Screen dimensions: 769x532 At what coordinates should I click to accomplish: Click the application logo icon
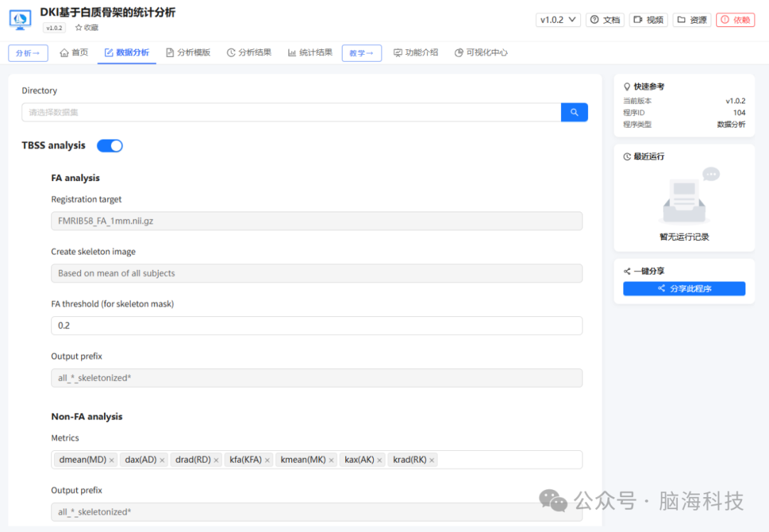tap(20, 20)
